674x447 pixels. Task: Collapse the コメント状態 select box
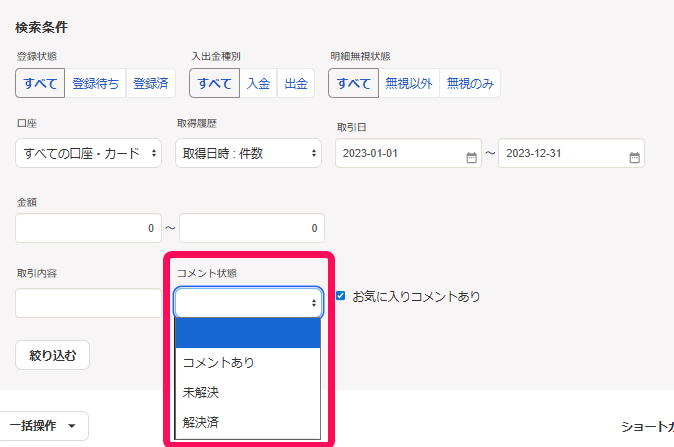[x=248, y=303]
